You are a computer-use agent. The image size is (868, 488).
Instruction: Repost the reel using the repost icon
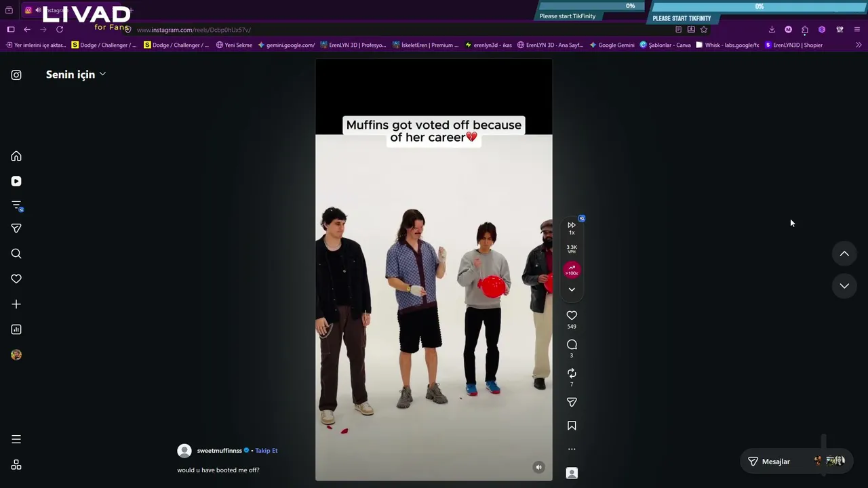click(x=572, y=373)
